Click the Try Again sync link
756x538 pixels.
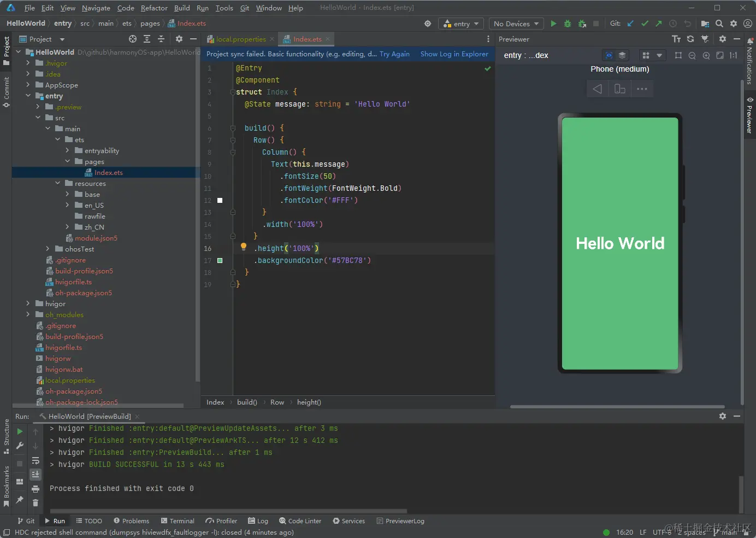pyautogui.click(x=394, y=54)
